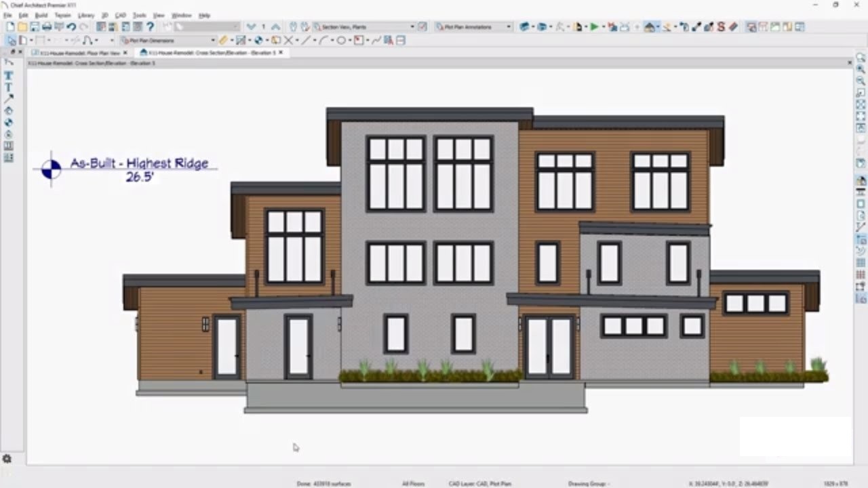Open the File menu
This screenshot has width=868, height=488.
(x=7, y=15)
